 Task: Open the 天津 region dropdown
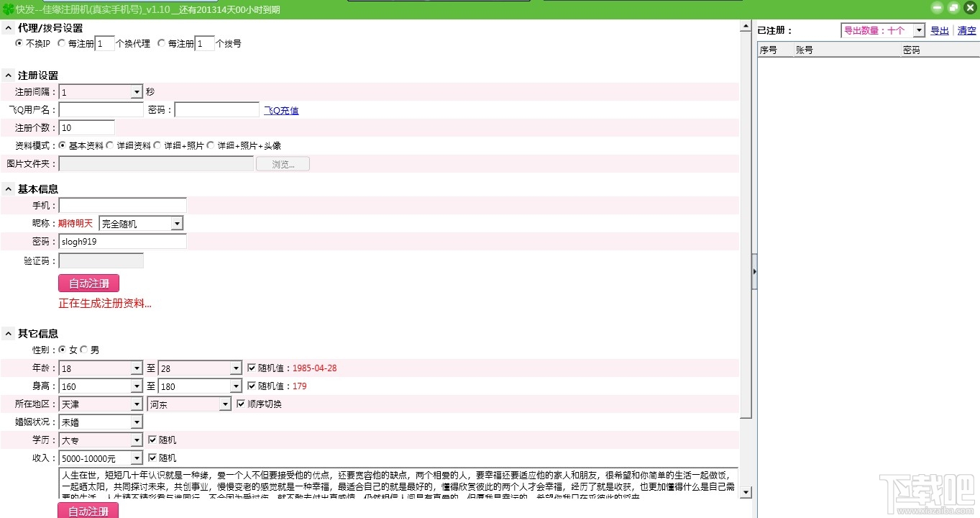137,404
